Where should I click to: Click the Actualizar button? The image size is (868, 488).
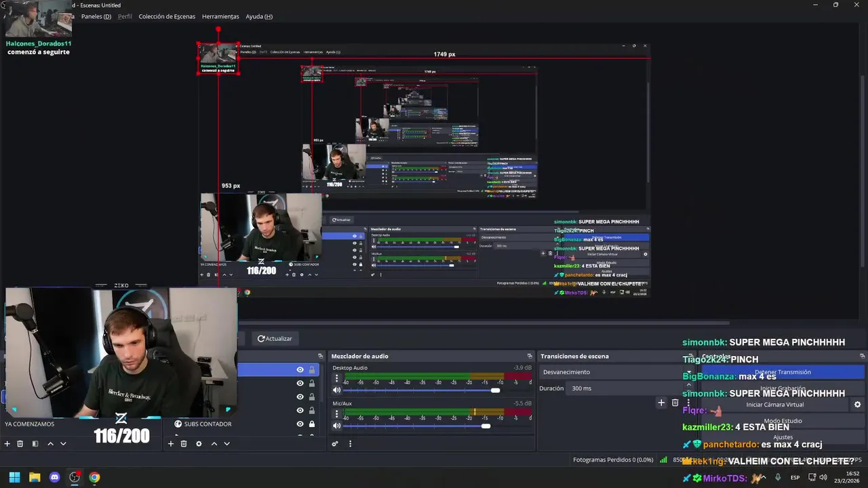[275, 338]
